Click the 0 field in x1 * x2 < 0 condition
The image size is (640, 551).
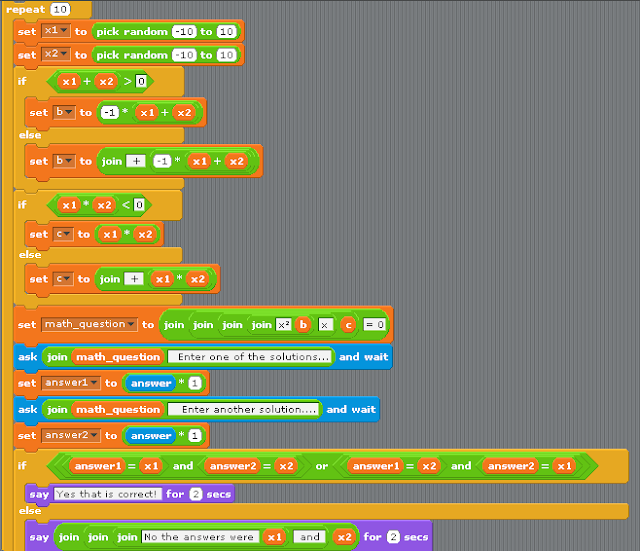(139, 205)
